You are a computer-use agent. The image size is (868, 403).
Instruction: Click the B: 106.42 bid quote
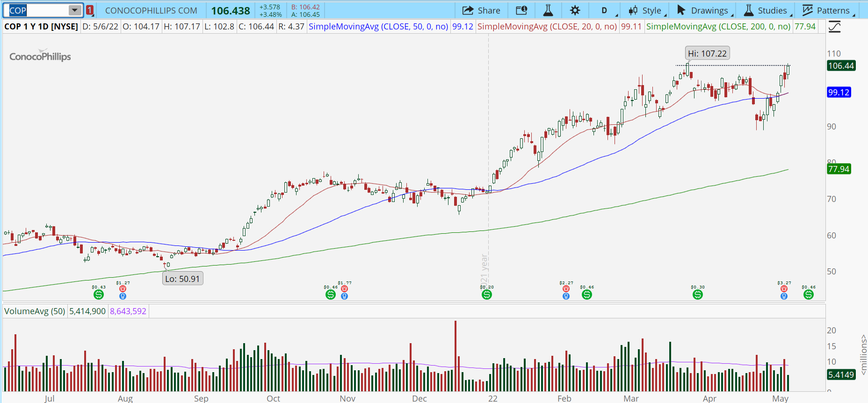[305, 7]
